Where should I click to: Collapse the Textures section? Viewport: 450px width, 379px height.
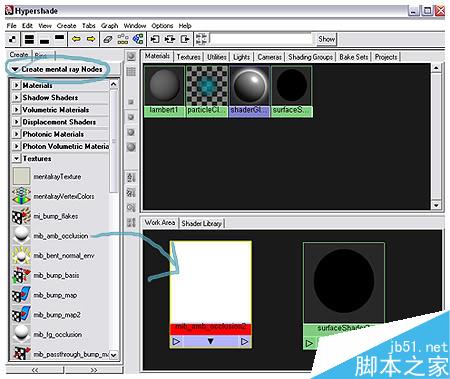[x=16, y=159]
